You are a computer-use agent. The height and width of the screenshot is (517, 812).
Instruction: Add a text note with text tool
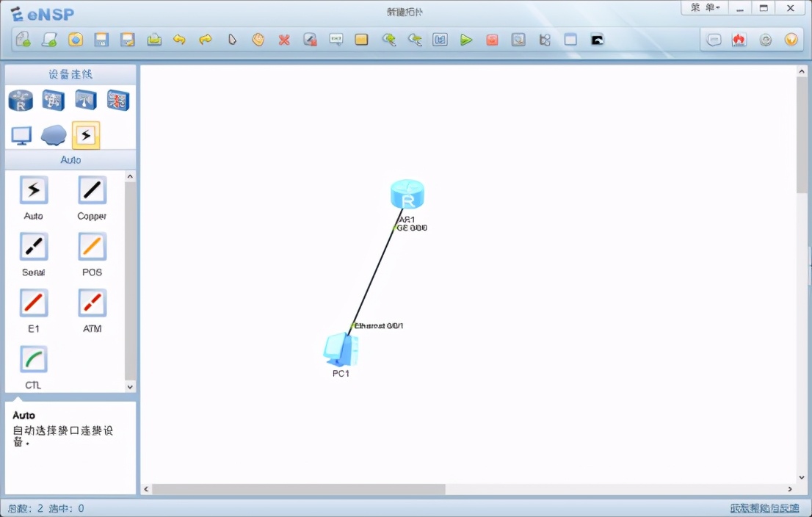coord(336,40)
